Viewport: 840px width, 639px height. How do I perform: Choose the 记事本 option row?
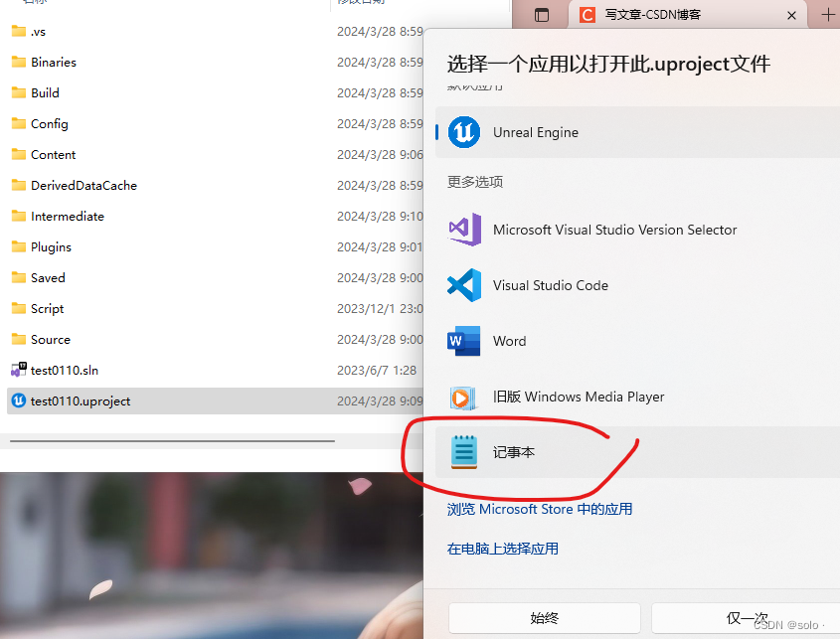pos(637,452)
